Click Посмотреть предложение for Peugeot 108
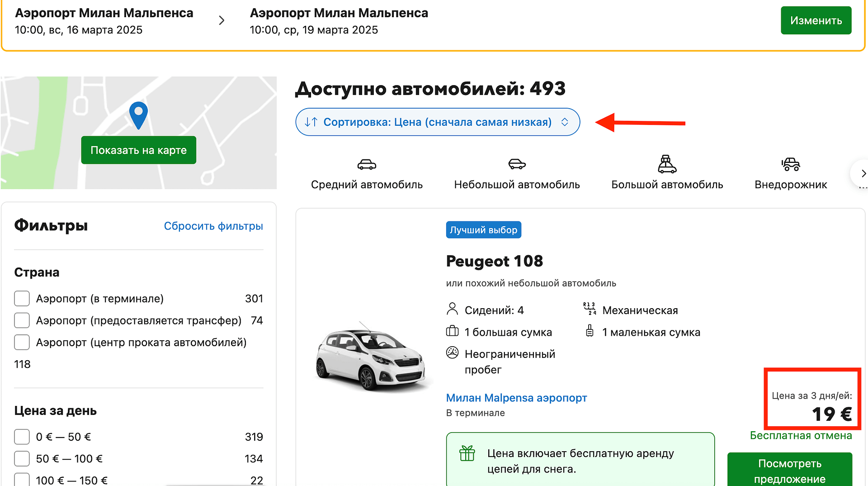Viewport: 868px width, 486px height. [x=789, y=471]
